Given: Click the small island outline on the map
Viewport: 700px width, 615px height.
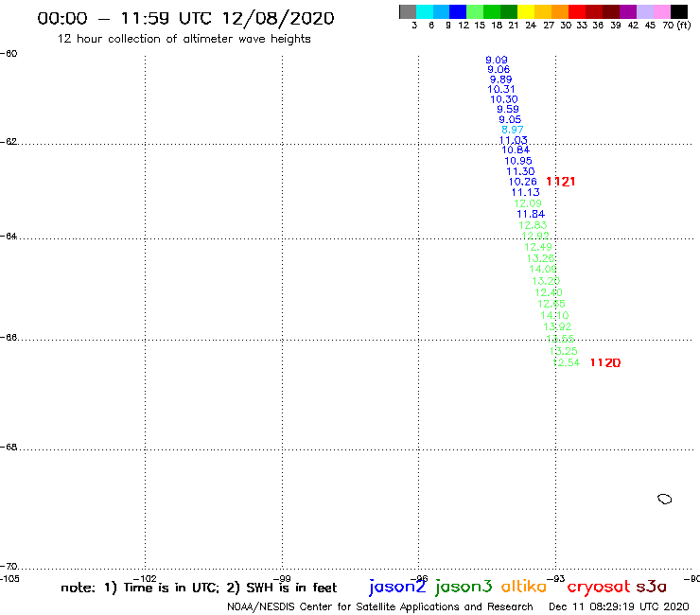Looking at the screenshot, I should (665, 499).
